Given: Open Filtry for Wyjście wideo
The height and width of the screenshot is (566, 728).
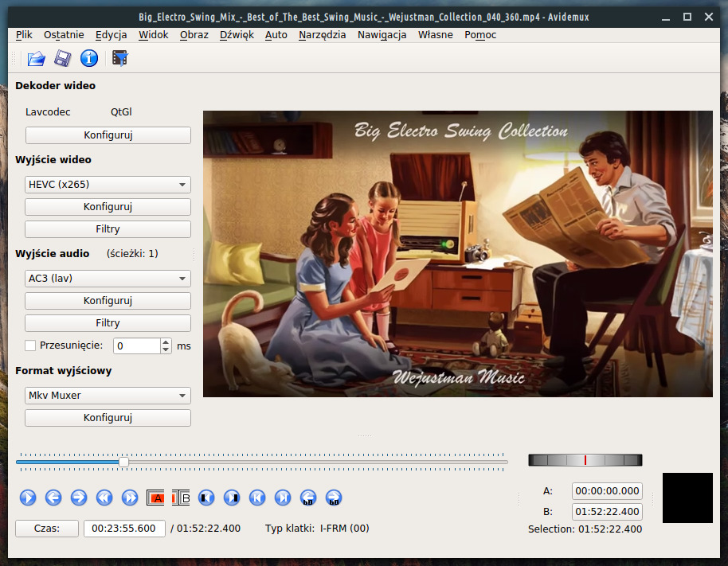Looking at the screenshot, I should pos(108,229).
